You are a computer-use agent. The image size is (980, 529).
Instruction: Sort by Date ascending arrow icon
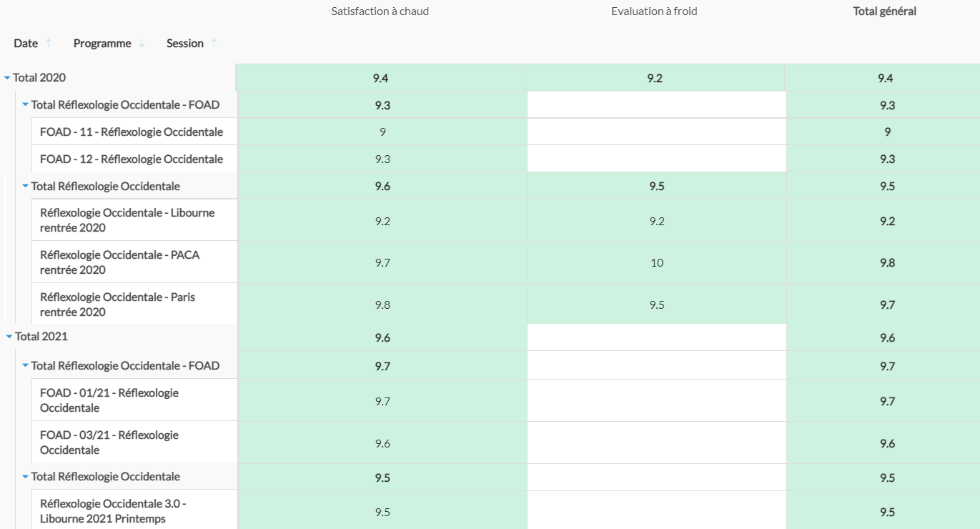point(49,43)
